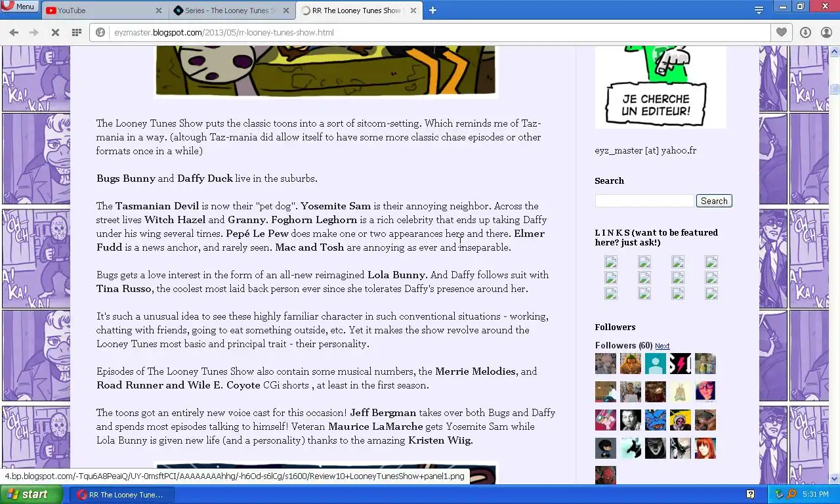Viewport: 840px width, 504px height.
Task: Open the downloads icon
Action: 805,32
